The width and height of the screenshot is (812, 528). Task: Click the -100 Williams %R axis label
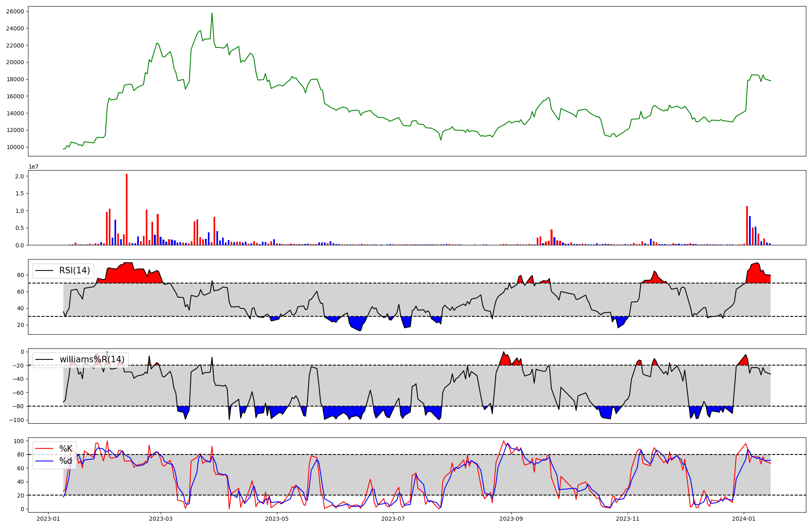point(17,420)
